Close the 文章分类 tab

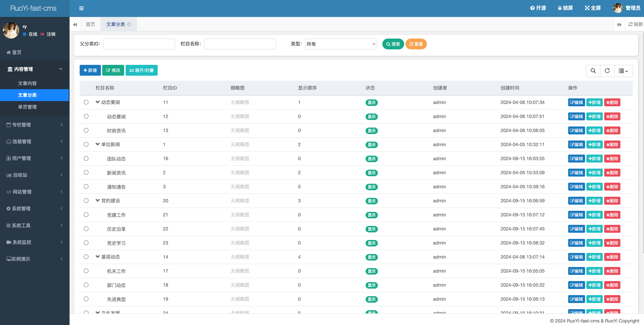129,24
